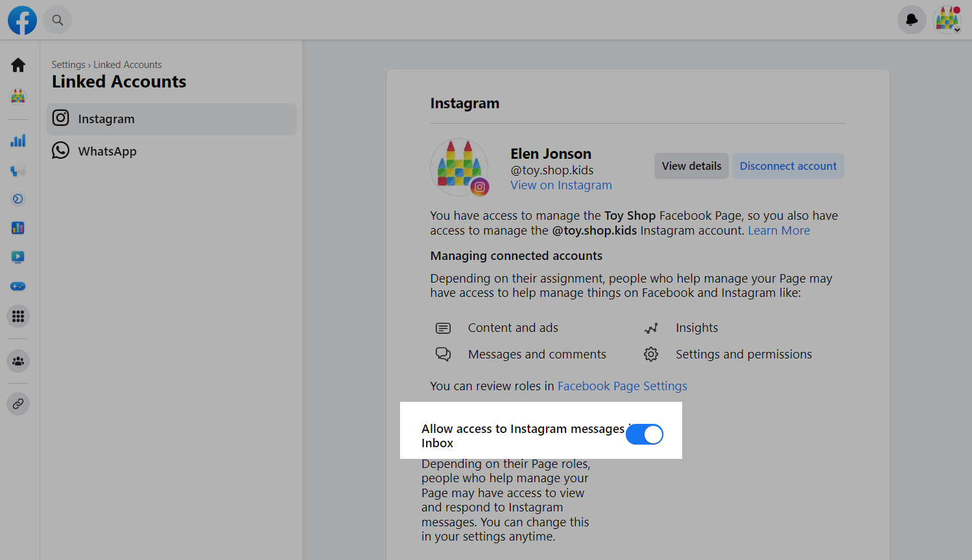972x560 pixels.
Task: Open the gaming controller sidebar icon
Action: (18, 286)
